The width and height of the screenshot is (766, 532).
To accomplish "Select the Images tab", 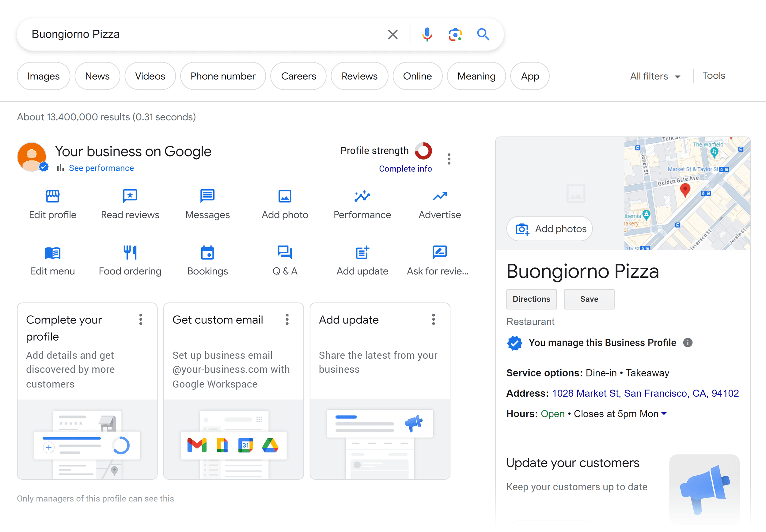I will [x=44, y=75].
